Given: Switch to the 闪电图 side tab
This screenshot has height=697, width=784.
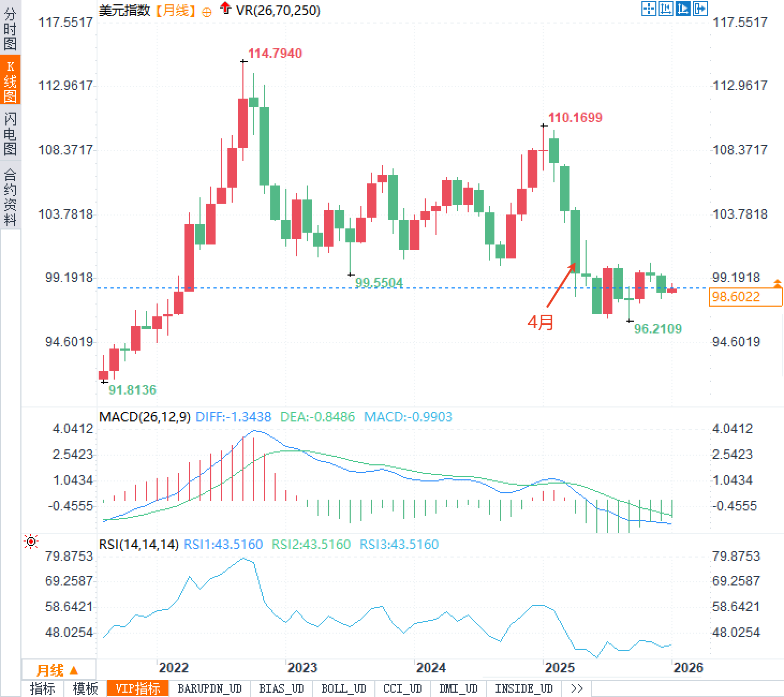Looking at the screenshot, I should 10,133.
